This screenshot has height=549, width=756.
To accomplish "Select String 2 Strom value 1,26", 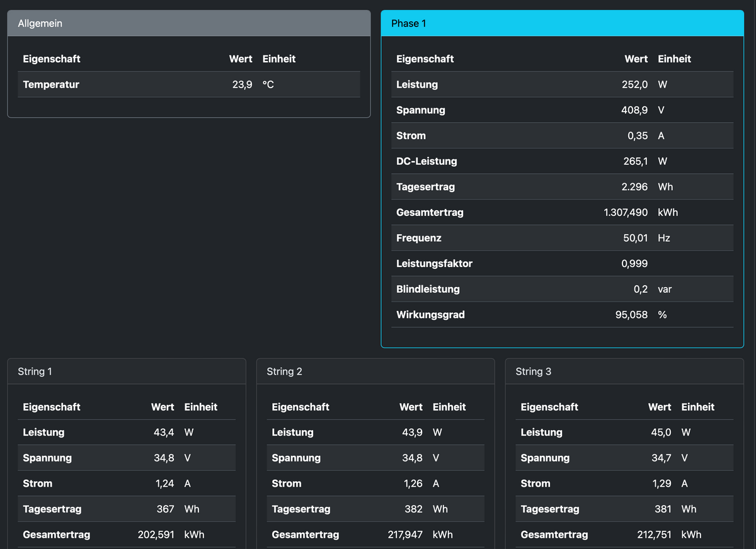I will pyautogui.click(x=413, y=484).
